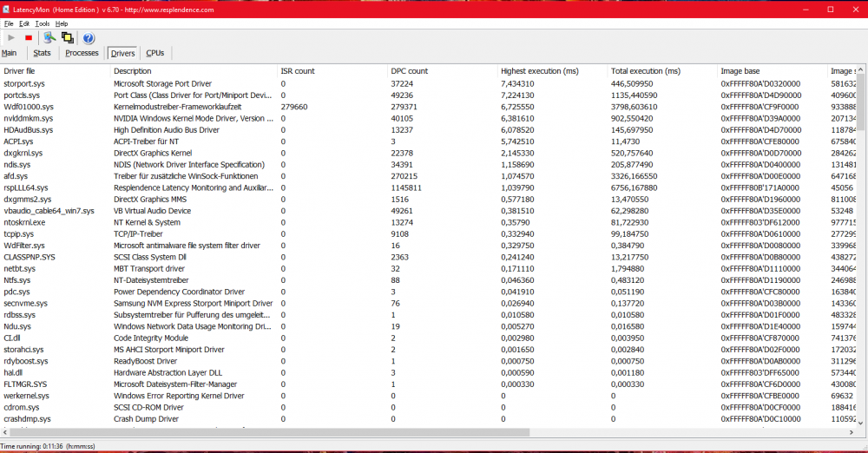This screenshot has height=453, width=868.
Task: Select the afd.sys driver row
Action: coord(429,176)
